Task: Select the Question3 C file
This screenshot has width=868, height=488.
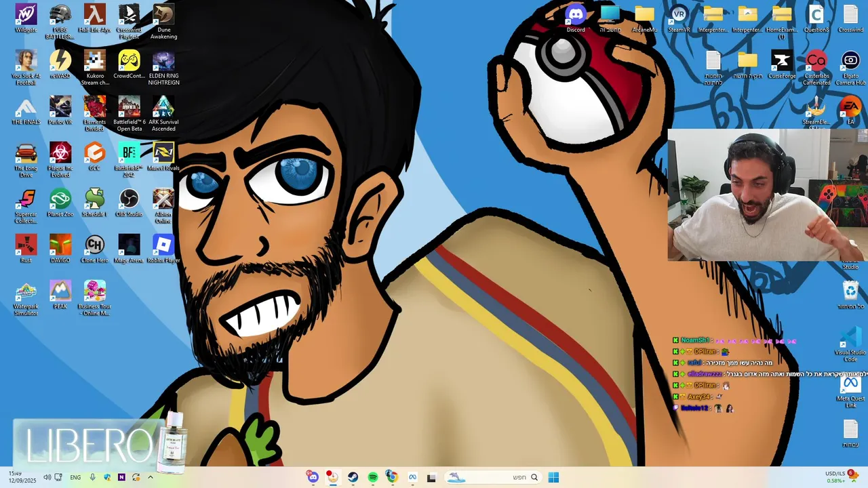Action: [816, 18]
